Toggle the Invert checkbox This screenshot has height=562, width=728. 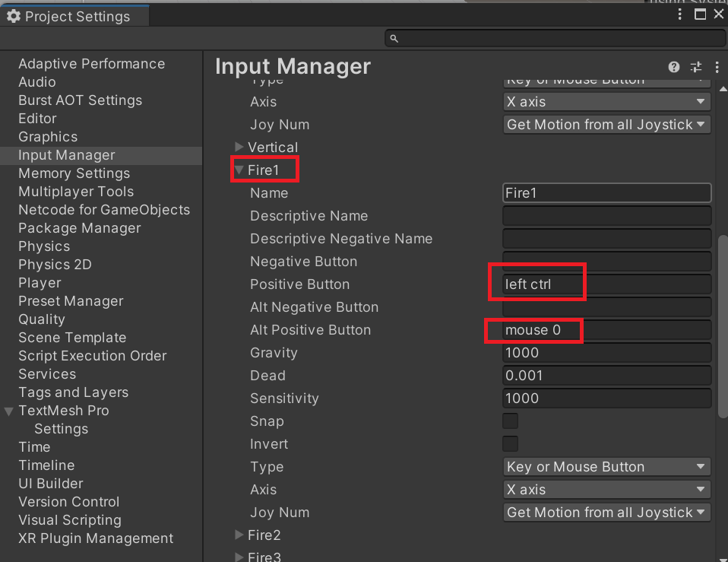click(511, 444)
